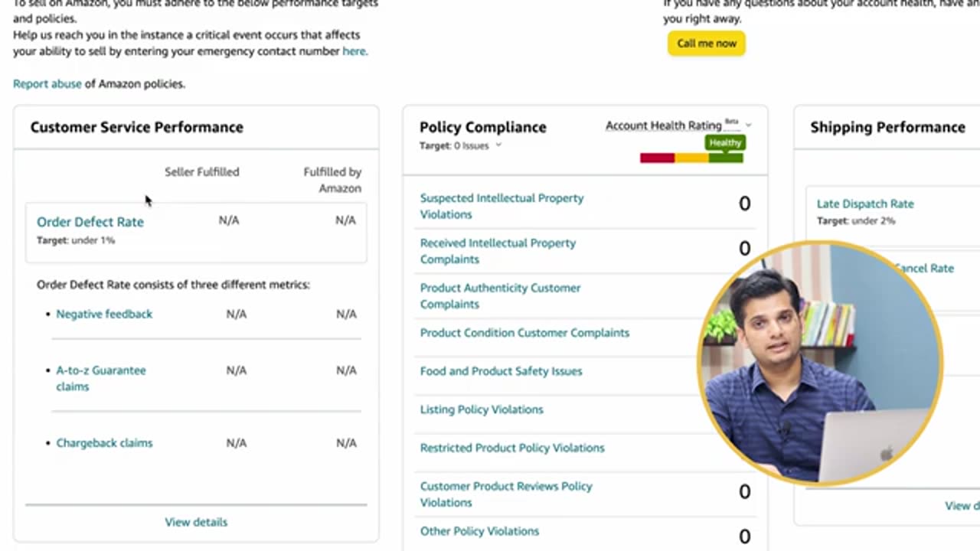
Task: Open Food and Product Safety Issues
Action: (x=501, y=371)
